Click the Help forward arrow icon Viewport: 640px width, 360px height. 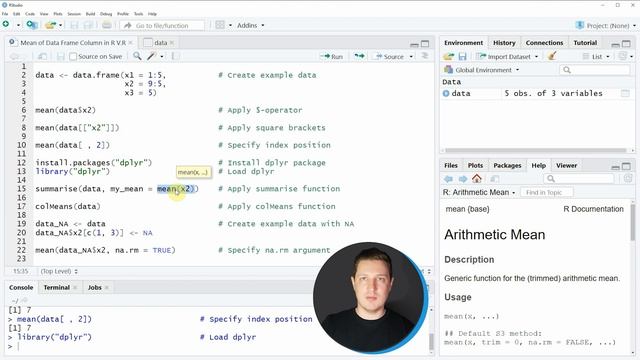point(462,179)
